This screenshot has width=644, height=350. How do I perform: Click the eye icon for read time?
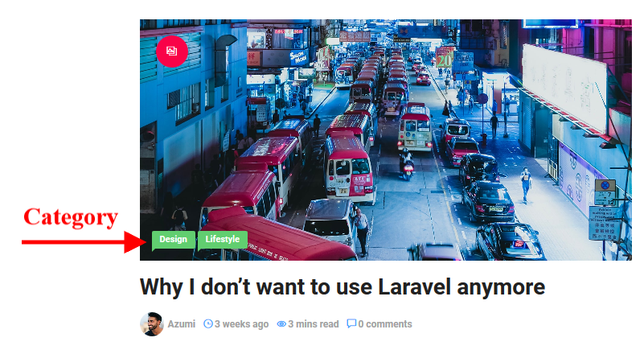pyautogui.click(x=281, y=323)
